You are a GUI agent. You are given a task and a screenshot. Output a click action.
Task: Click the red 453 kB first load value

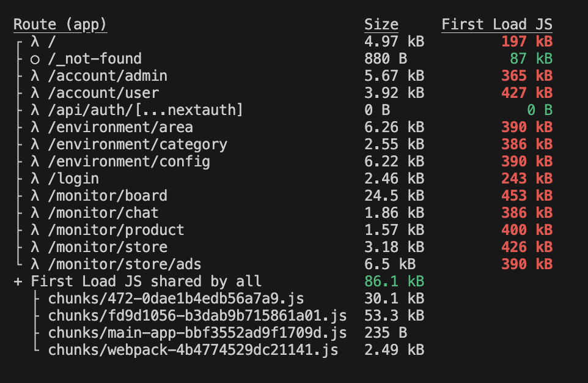(x=526, y=196)
